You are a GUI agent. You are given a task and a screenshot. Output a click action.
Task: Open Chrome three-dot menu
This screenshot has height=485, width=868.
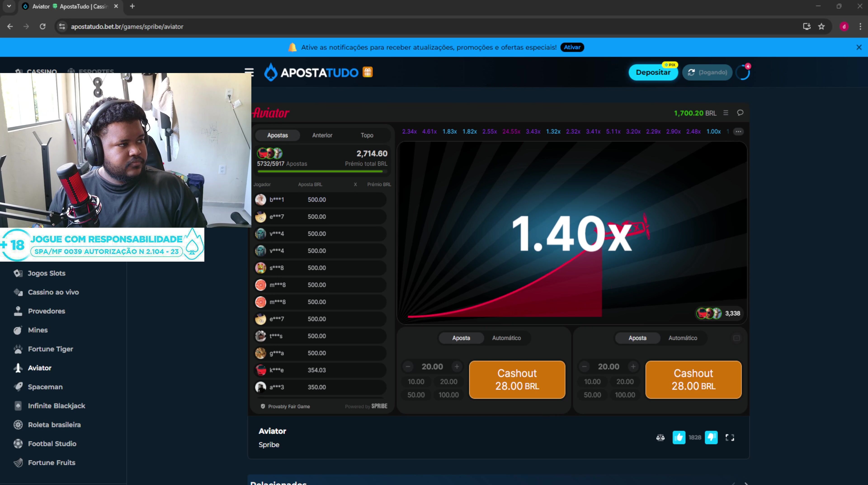[860, 26]
